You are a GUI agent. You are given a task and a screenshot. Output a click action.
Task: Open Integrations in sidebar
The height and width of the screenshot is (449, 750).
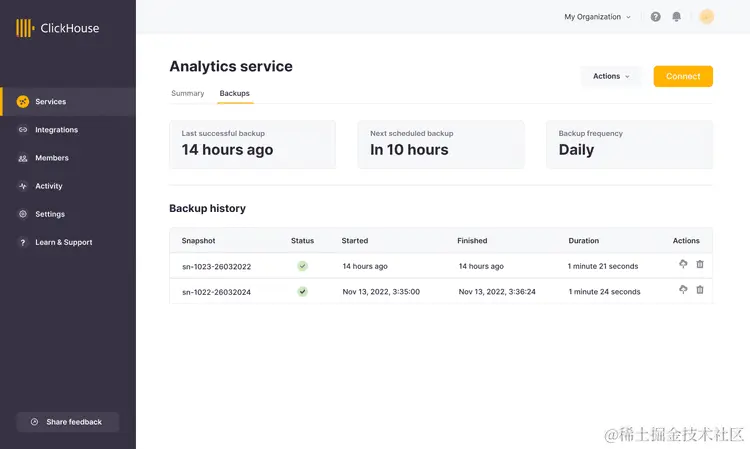coord(56,130)
